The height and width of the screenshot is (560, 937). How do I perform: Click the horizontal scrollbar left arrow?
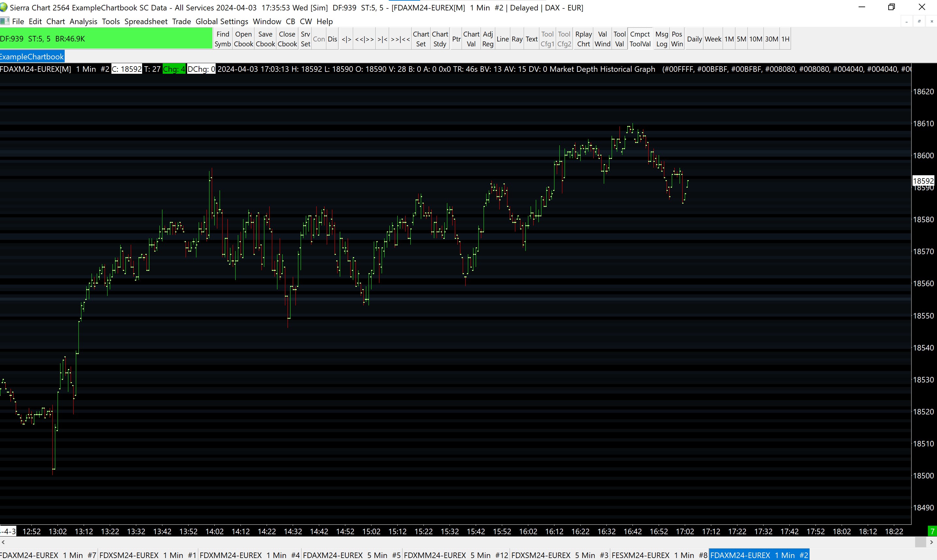pyautogui.click(x=3, y=542)
